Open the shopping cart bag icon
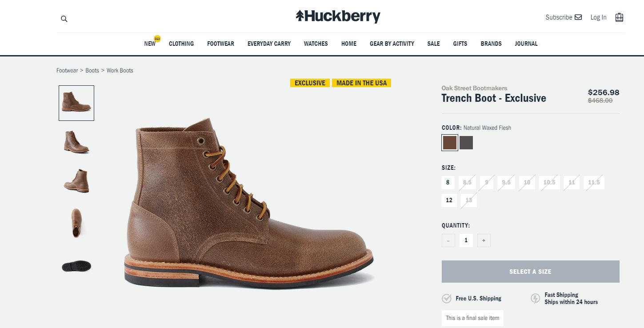The width and height of the screenshot is (644, 328). 619,17
